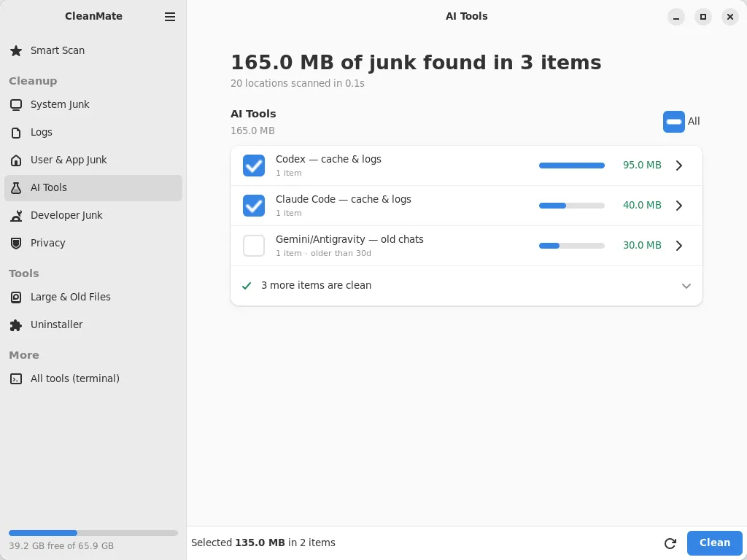Viewport: 747px width, 560px height.
Task: Expand Claude Code row details chevron
Action: tap(679, 205)
